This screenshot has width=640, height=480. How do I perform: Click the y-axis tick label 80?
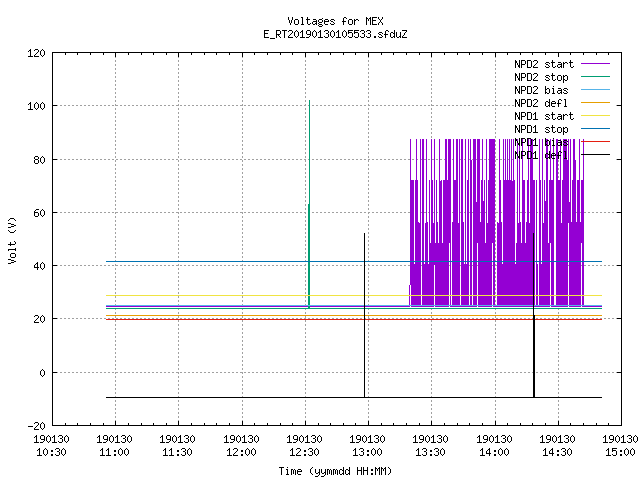point(39,160)
